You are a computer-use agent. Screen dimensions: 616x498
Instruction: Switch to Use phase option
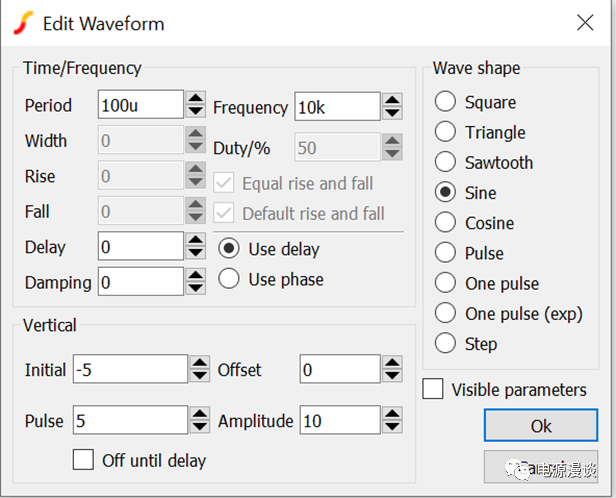[229, 279]
